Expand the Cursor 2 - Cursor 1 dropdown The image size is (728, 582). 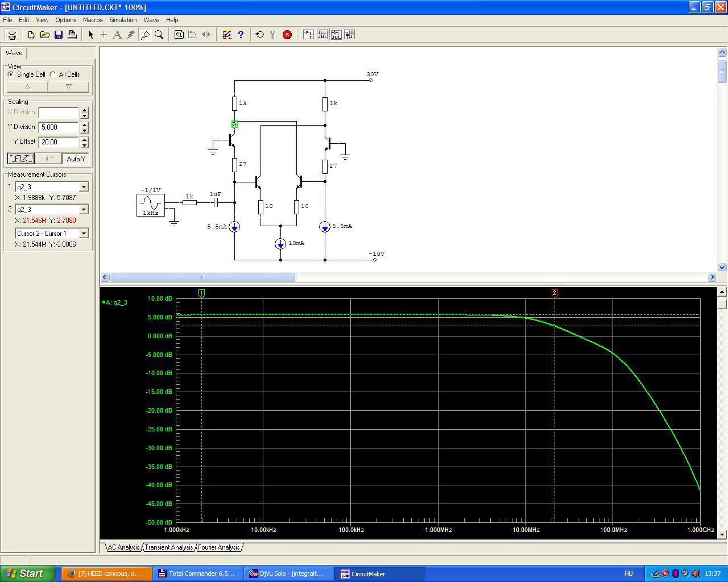tap(84, 234)
